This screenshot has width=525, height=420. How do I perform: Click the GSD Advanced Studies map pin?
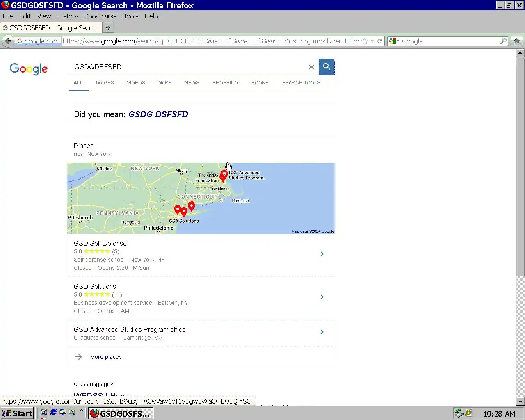coord(224,176)
